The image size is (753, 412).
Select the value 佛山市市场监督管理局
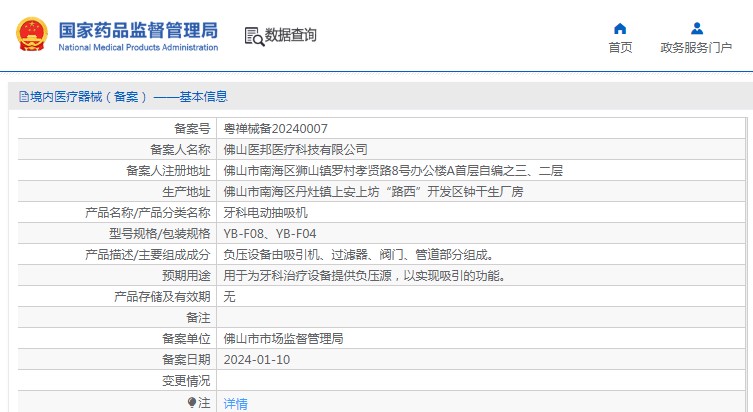point(283,339)
